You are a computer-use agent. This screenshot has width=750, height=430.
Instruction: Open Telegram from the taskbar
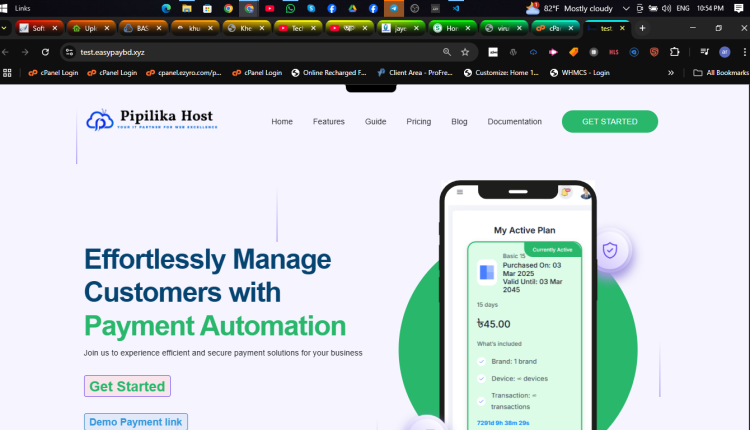pyautogui.click(x=394, y=8)
